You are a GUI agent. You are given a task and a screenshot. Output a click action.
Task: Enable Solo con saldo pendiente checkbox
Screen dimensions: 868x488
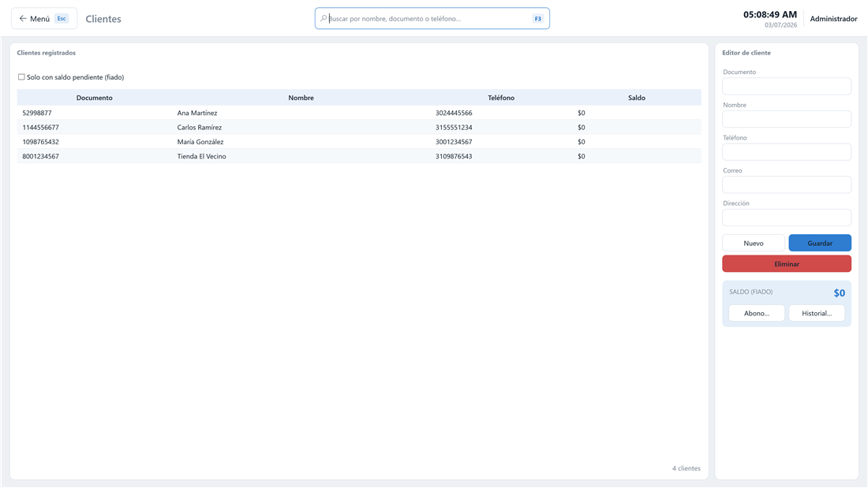tap(21, 77)
